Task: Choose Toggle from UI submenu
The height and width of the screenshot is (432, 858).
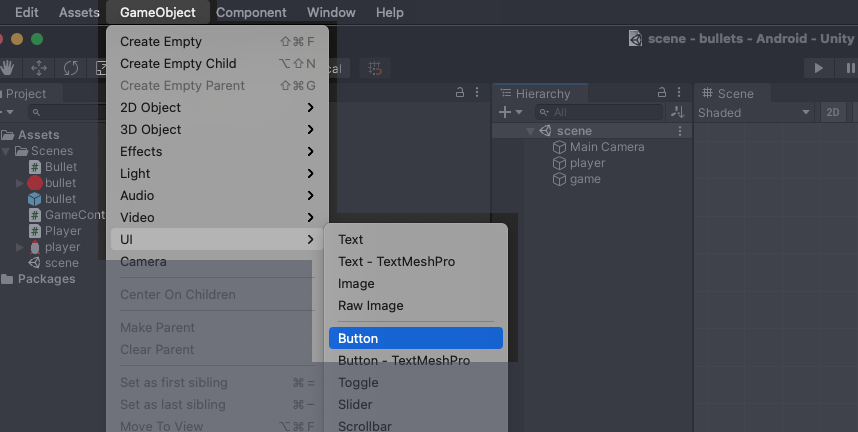Action: (416, 383)
